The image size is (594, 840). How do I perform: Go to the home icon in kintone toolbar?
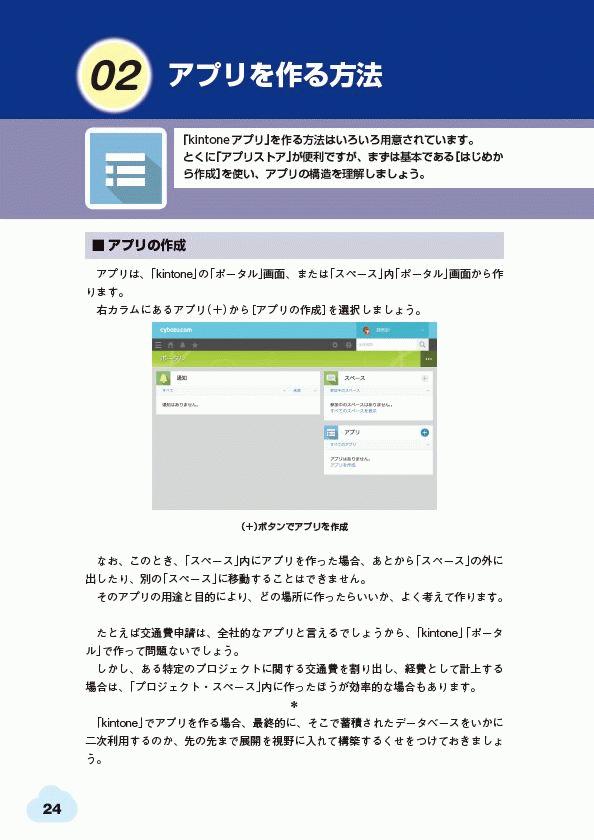click(171, 345)
